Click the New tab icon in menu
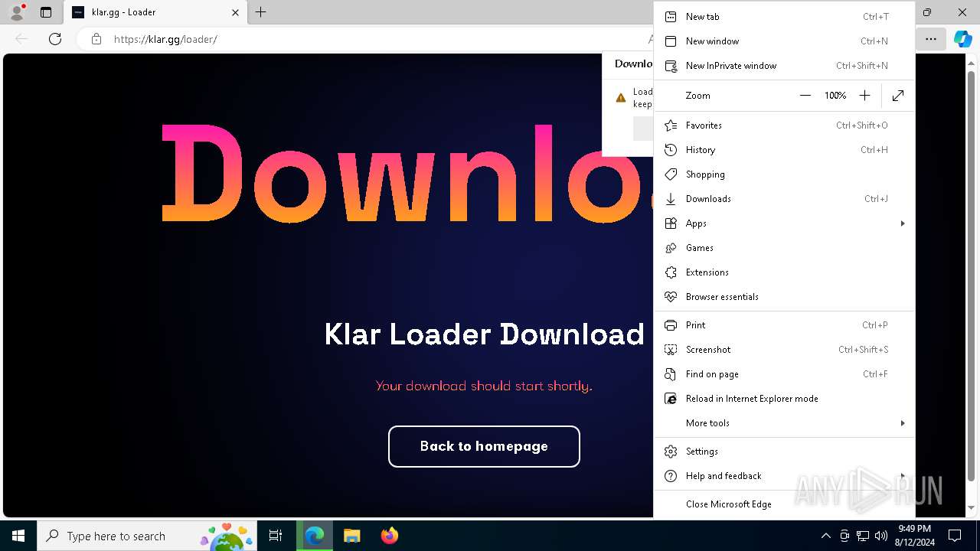Viewport: 980px width, 551px height. 671,17
